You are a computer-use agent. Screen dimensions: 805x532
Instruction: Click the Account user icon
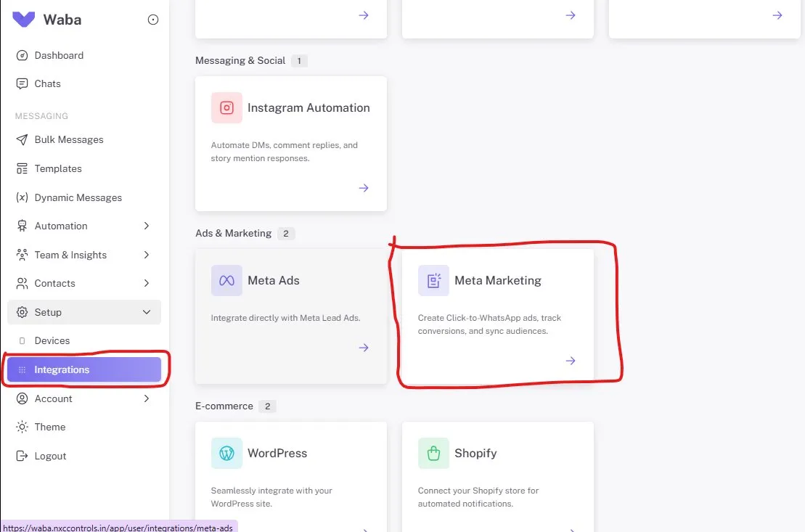coord(22,398)
